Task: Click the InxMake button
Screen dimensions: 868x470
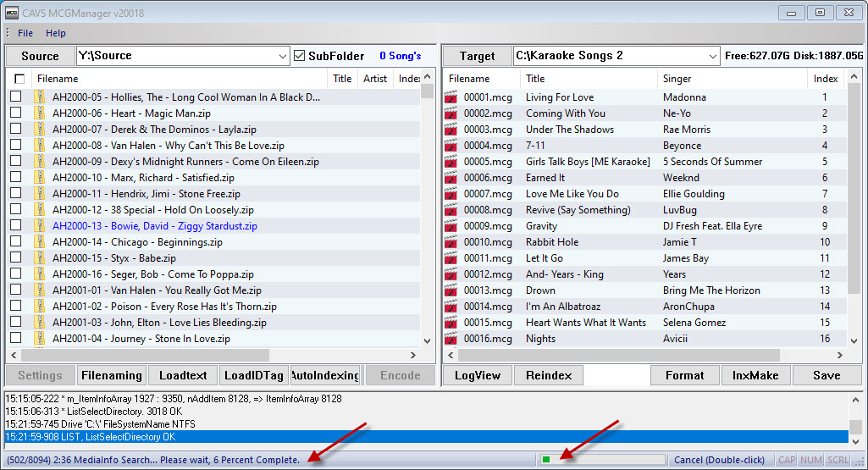Action: click(755, 375)
